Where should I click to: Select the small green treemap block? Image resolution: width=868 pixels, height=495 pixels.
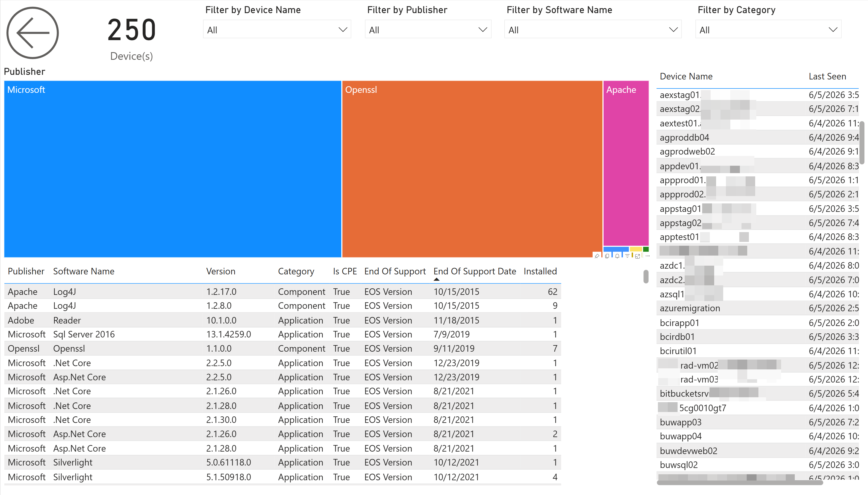click(646, 249)
